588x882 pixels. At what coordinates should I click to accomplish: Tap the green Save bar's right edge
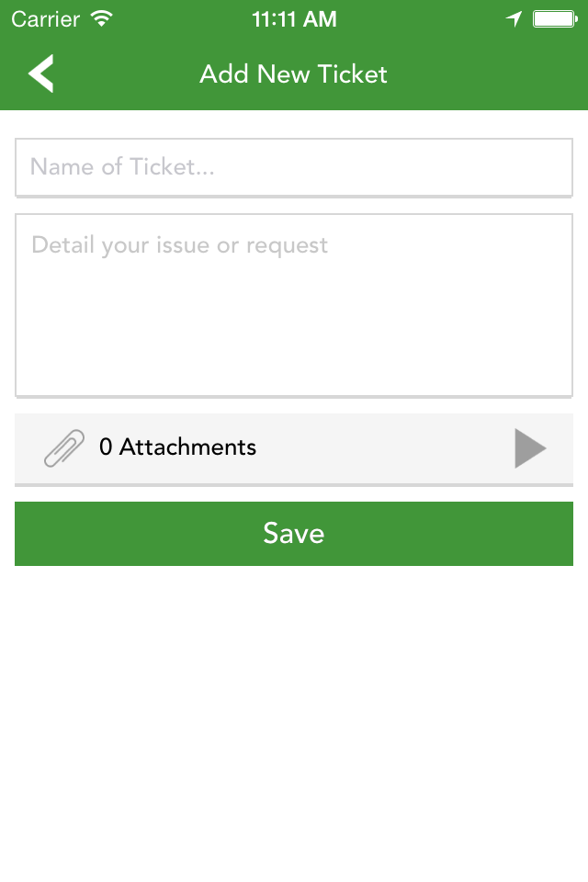tap(557, 533)
